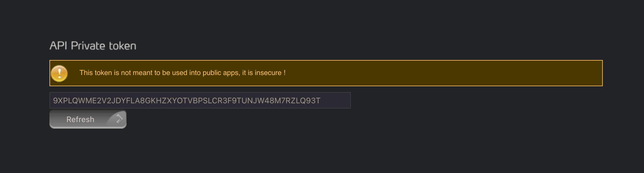Focus the API private token field

click(x=200, y=100)
